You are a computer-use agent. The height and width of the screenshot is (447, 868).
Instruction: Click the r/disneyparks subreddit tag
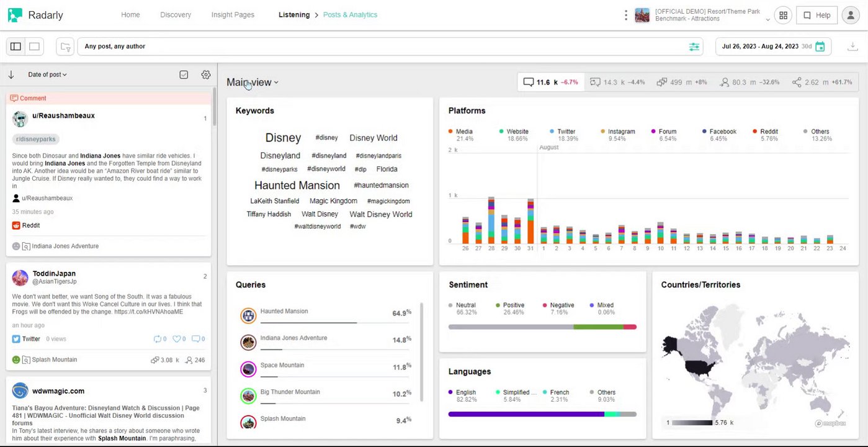[36, 140]
